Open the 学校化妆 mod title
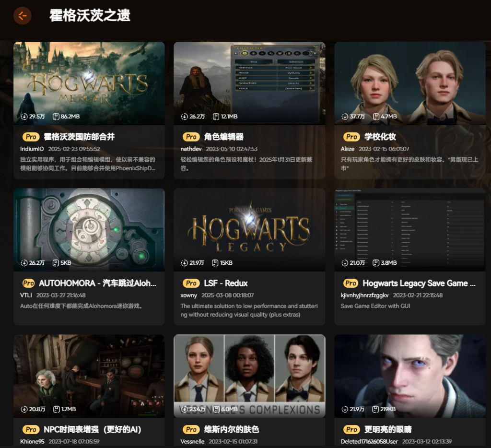The height and width of the screenshot is (448, 491). pos(380,137)
